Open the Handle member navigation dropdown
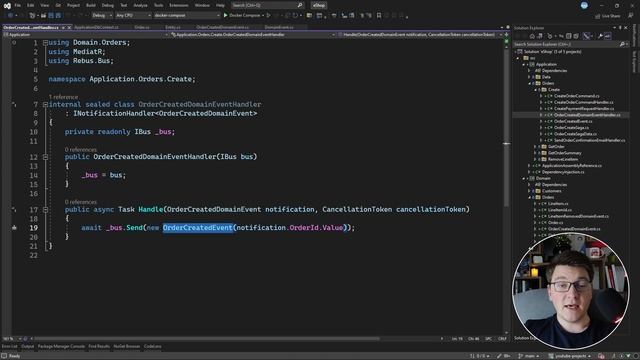The width and height of the screenshot is (640, 360). point(420,35)
